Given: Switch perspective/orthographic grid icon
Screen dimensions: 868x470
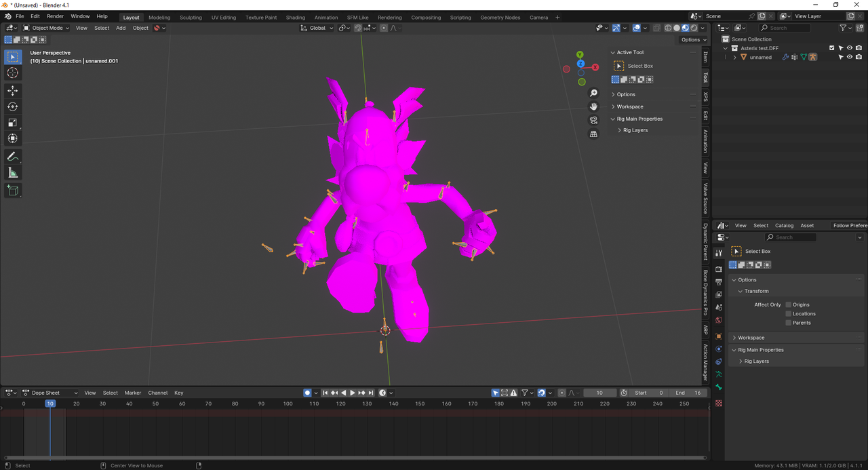Looking at the screenshot, I should [x=593, y=134].
